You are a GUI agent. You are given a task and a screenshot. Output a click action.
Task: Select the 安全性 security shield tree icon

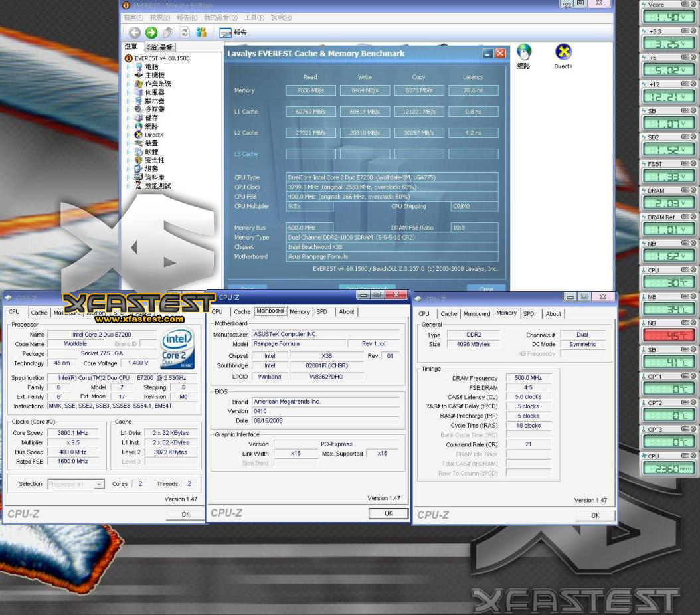click(139, 160)
